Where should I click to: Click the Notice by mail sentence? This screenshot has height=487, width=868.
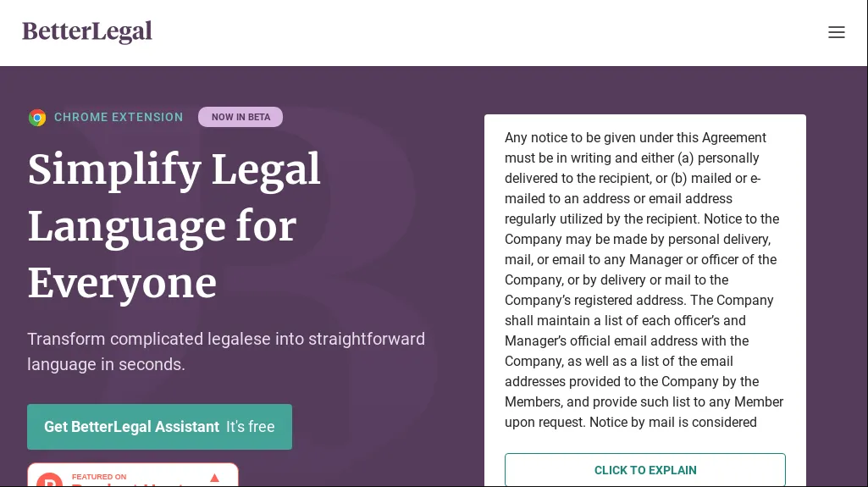click(673, 423)
